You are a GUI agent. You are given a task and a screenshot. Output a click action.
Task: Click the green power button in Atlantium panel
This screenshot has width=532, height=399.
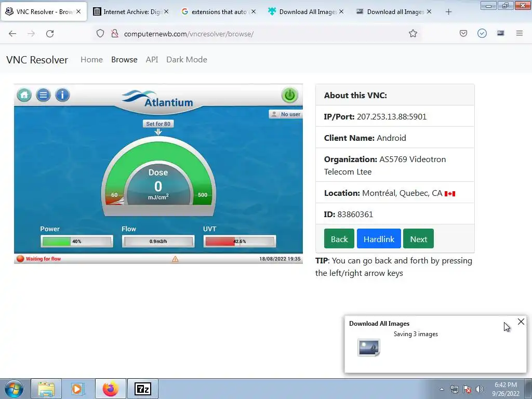coord(289,96)
